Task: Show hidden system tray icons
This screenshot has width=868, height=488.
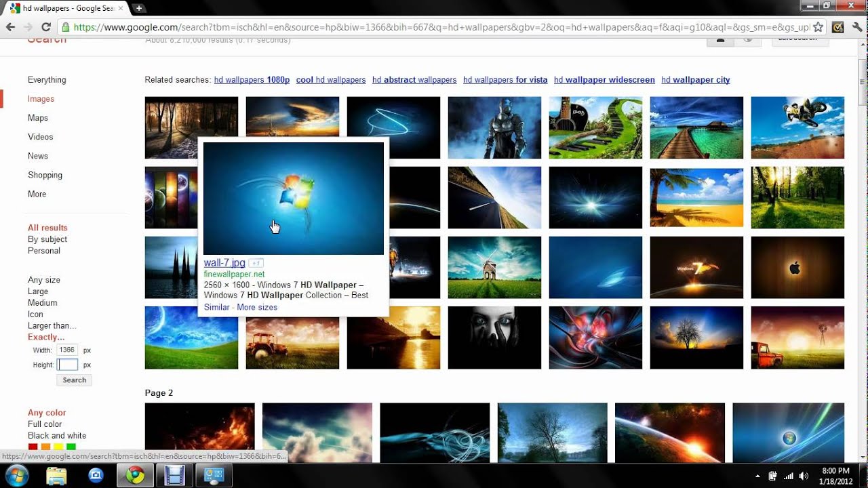Action: (758, 476)
